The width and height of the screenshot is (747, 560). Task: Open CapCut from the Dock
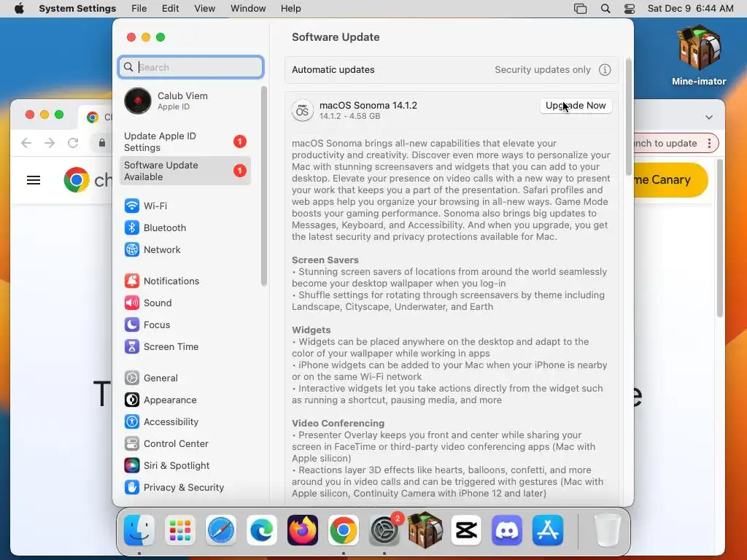tap(466, 530)
